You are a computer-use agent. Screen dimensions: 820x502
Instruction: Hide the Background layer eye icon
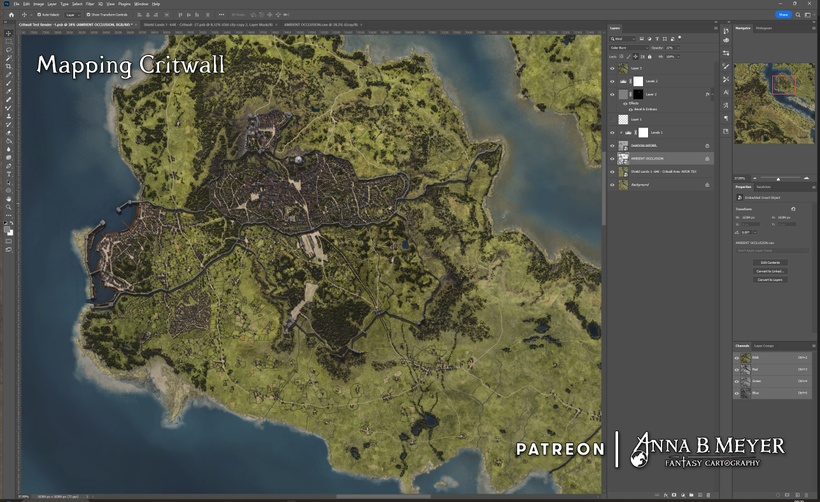612,185
